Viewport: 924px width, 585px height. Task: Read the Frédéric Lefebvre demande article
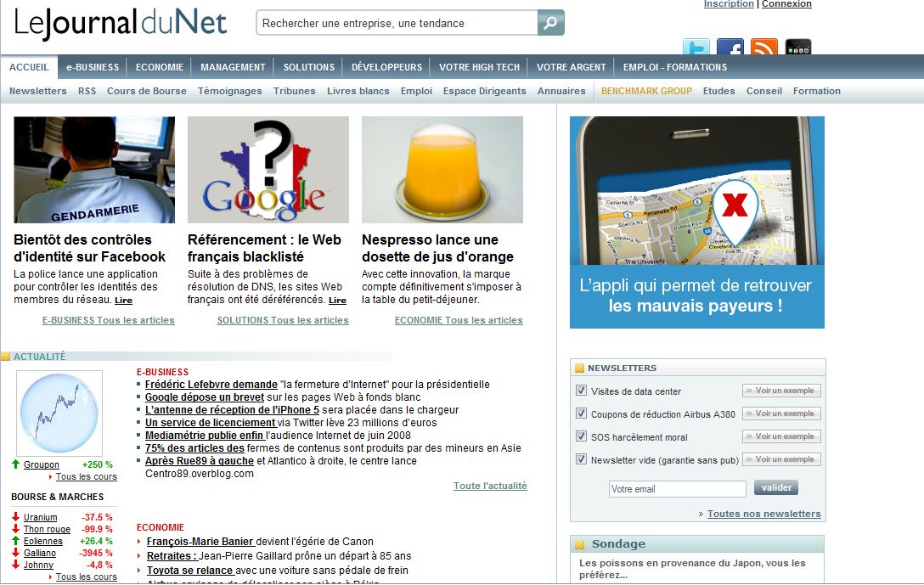[211, 384]
